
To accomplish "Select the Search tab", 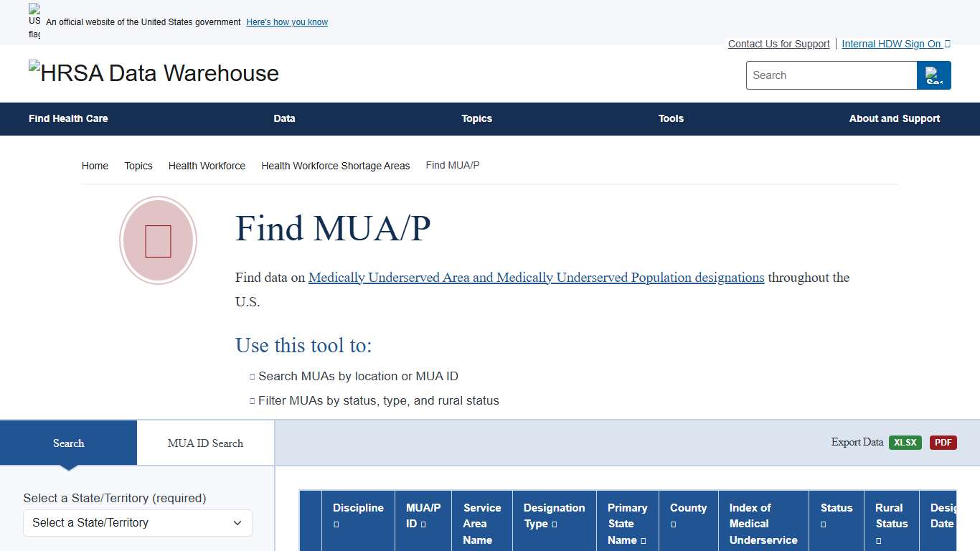I will [68, 443].
